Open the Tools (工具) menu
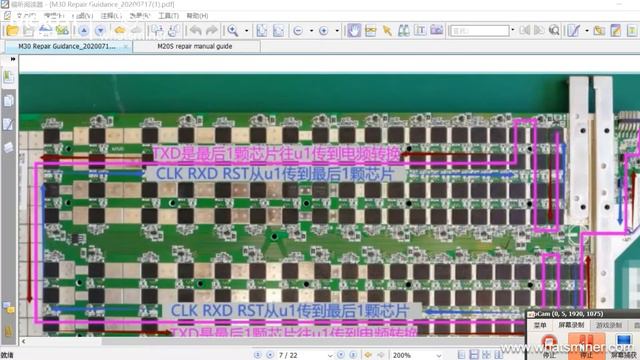640x360 pixels. pos(168,16)
